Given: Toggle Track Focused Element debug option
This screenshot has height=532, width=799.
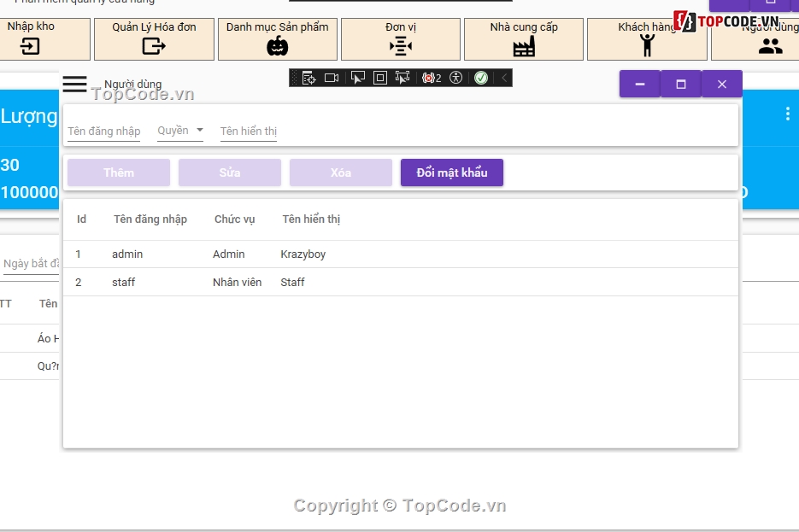Looking at the screenshot, I should click(402, 78).
